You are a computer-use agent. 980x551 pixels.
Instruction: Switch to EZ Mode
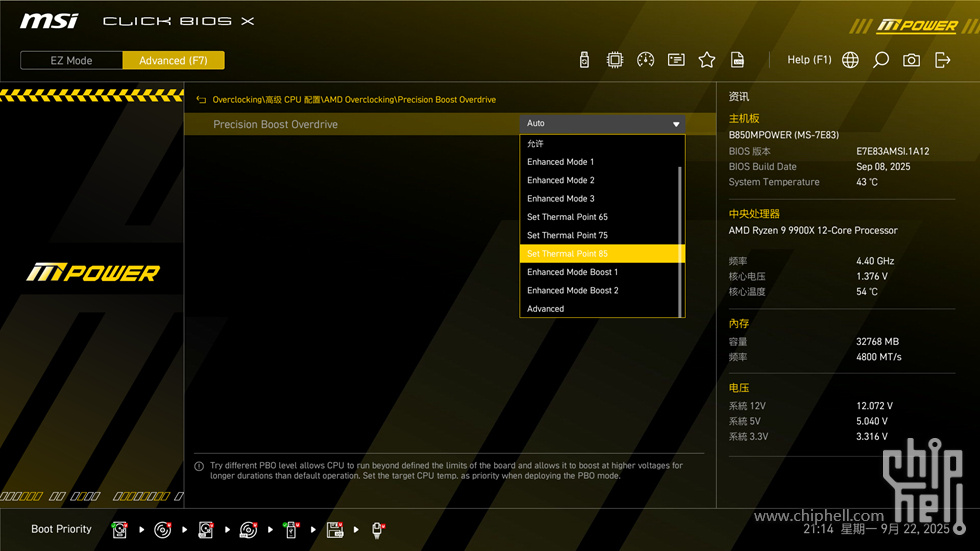(x=71, y=61)
